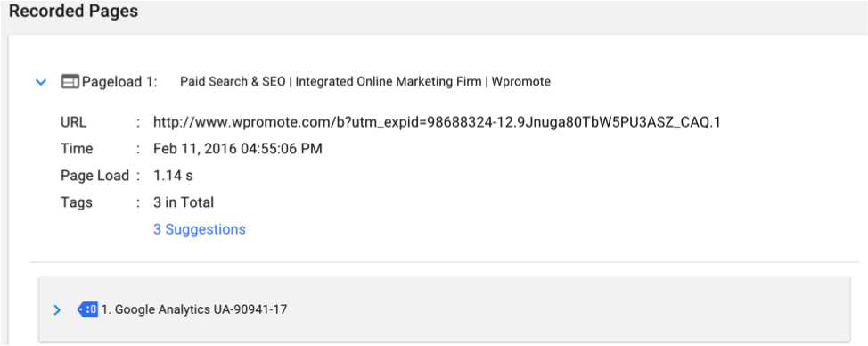Click the Recorded Pages heading
868x346 pixels.
click(74, 11)
